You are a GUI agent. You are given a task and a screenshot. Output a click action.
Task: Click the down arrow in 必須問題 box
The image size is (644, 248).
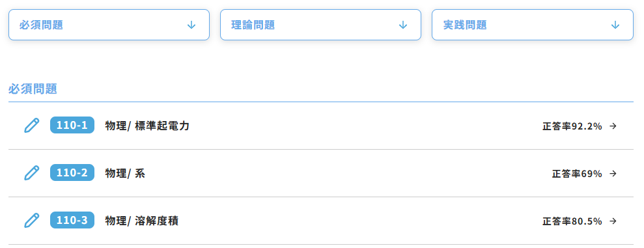(191, 25)
